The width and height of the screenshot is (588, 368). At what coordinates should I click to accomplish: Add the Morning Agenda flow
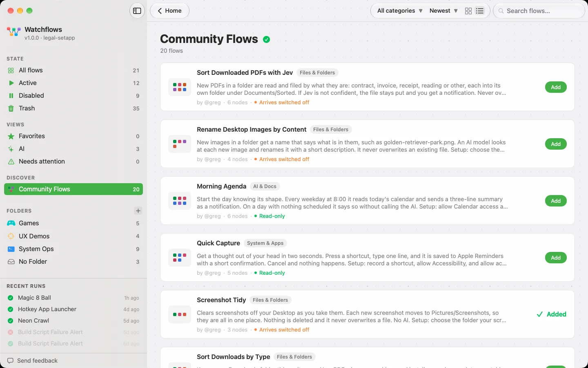556,201
